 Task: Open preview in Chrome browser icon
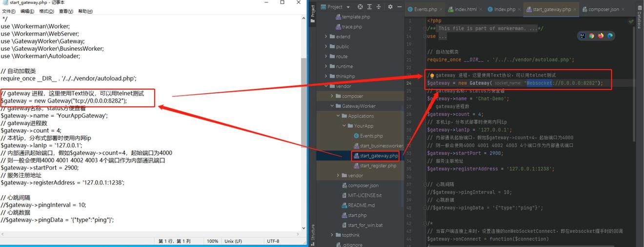click(591, 36)
